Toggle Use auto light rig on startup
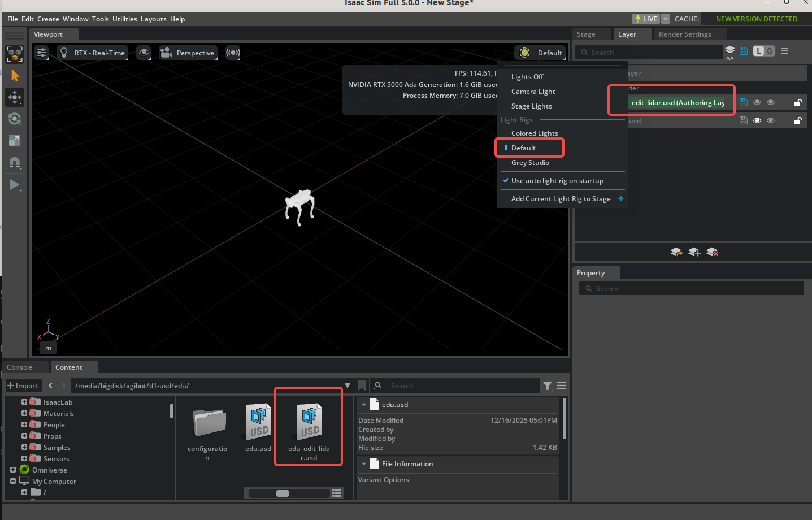812x520 pixels. click(557, 181)
